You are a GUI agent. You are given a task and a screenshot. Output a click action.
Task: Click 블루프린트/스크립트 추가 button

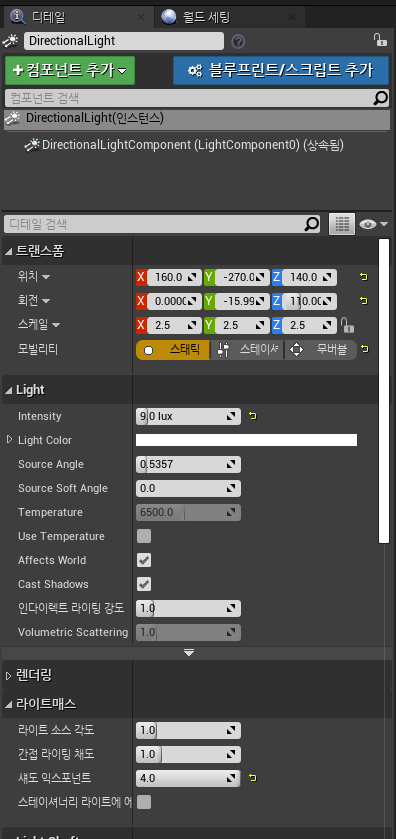click(281, 70)
